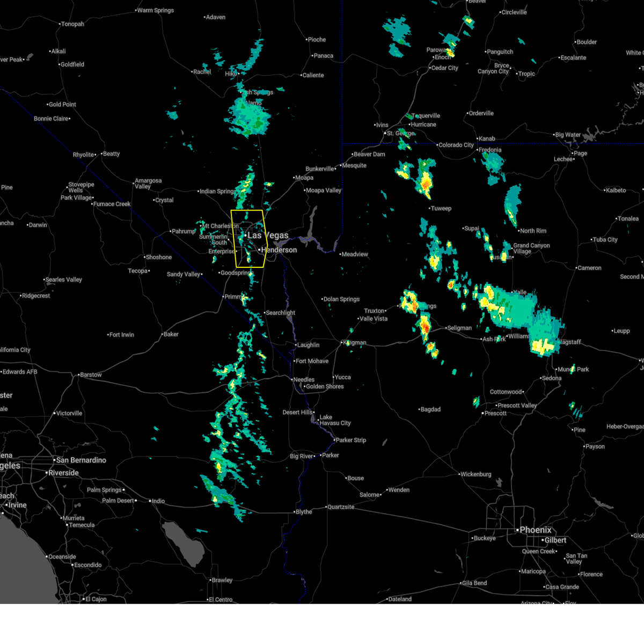The height and width of the screenshot is (644, 644).
Task: Select the Casa Grande label
Action: tap(562, 587)
